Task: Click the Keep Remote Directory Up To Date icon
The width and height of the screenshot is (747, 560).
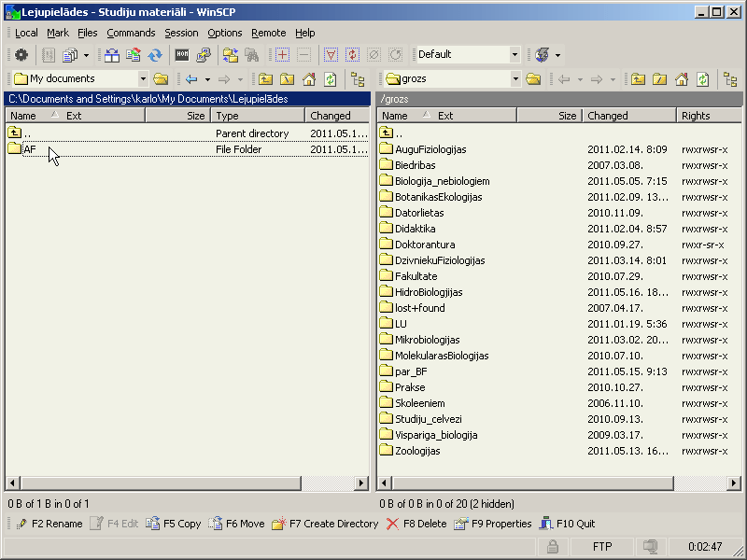Action: point(134,55)
